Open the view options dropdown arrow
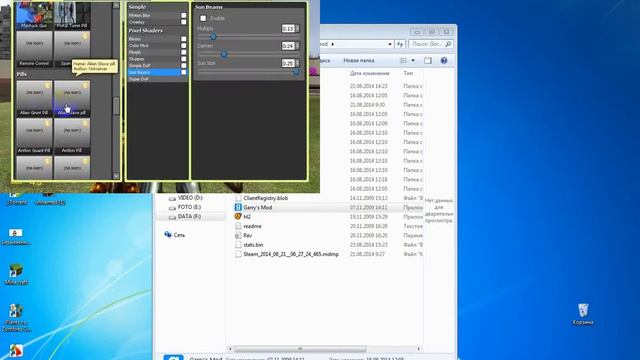The height and width of the screenshot is (360, 640). point(413,60)
